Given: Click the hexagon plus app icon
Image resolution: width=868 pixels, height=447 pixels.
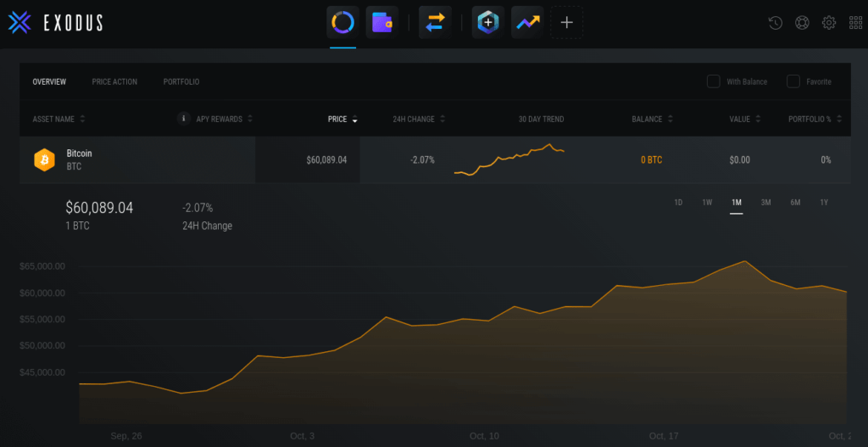Looking at the screenshot, I should point(487,23).
